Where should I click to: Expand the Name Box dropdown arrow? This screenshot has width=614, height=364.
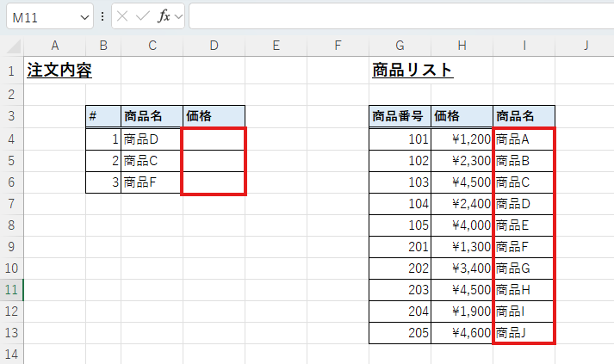[84, 17]
